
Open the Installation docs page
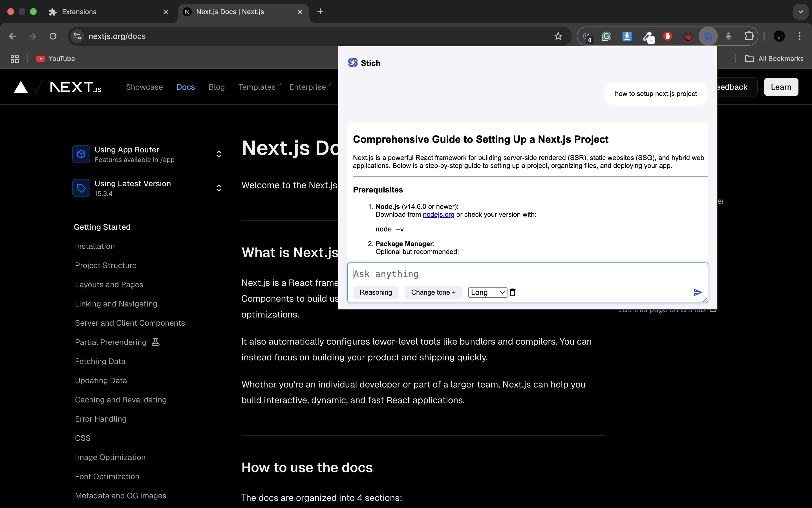tap(95, 246)
